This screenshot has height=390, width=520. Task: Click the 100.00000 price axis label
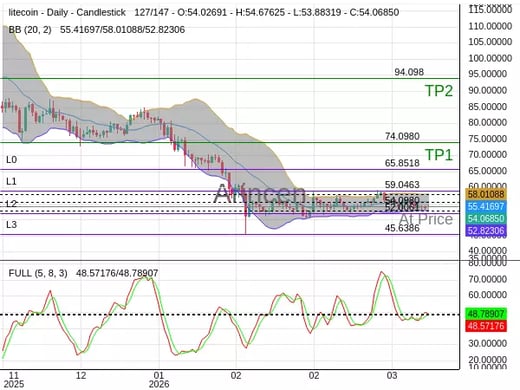tap(490, 58)
